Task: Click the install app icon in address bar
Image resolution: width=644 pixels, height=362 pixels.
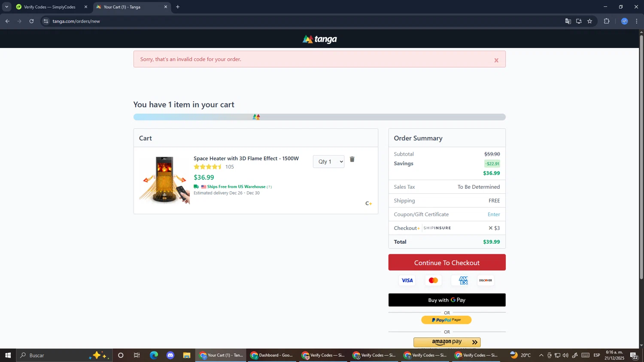Action: 579,21
